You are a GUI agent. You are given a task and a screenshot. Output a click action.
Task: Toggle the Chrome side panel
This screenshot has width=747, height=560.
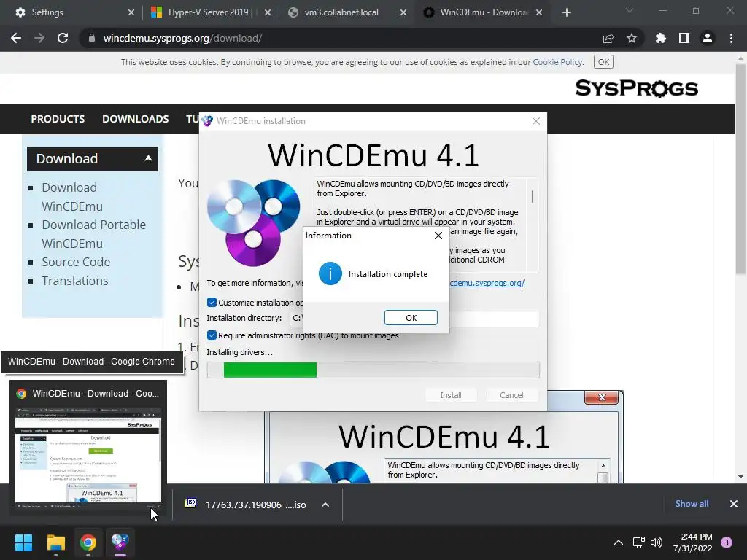(684, 38)
